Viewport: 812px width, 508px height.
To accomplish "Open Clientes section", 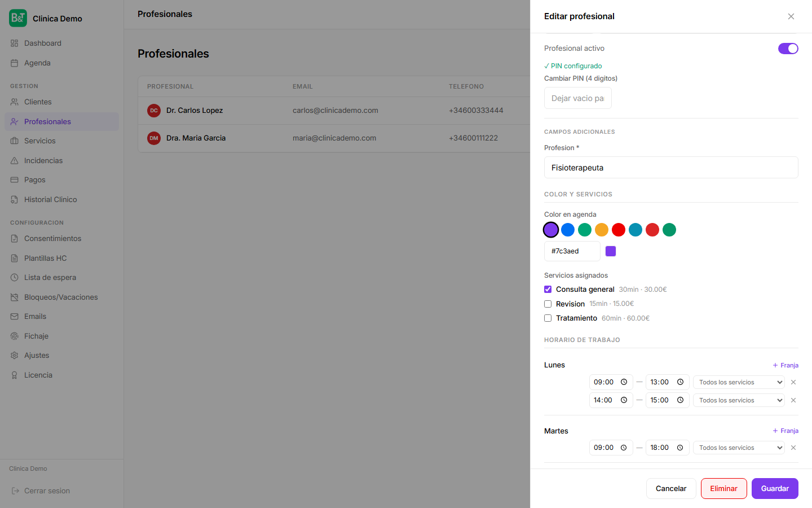I will click(61, 102).
